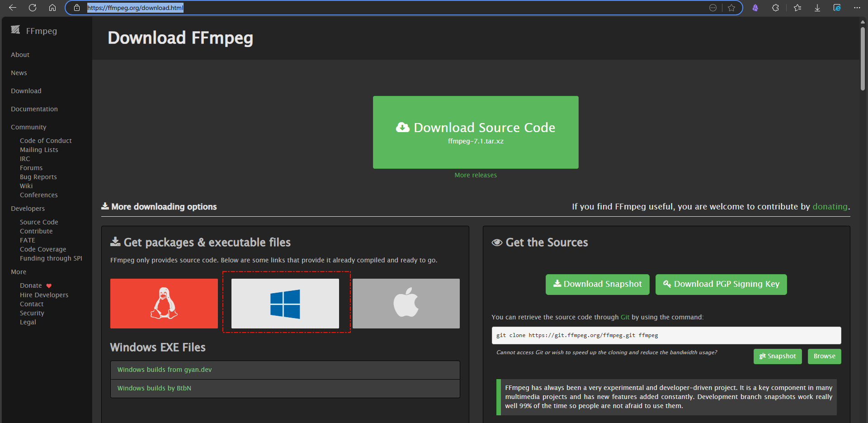Click Download PGP Signing Key button
The height and width of the screenshot is (423, 868).
pyautogui.click(x=721, y=284)
